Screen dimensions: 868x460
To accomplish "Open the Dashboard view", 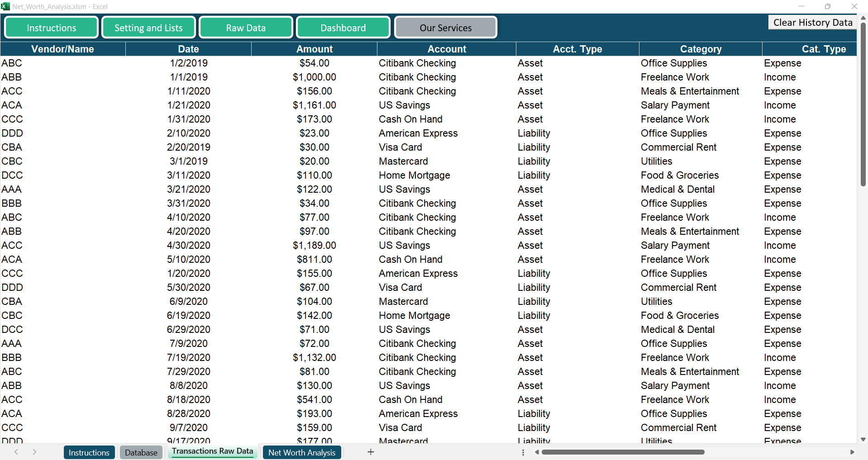I will pos(343,28).
